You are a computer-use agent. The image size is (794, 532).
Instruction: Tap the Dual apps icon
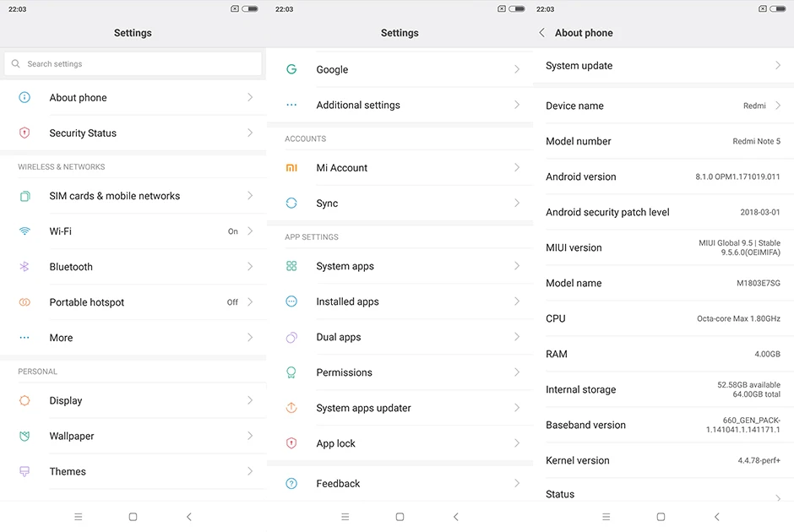click(x=291, y=337)
